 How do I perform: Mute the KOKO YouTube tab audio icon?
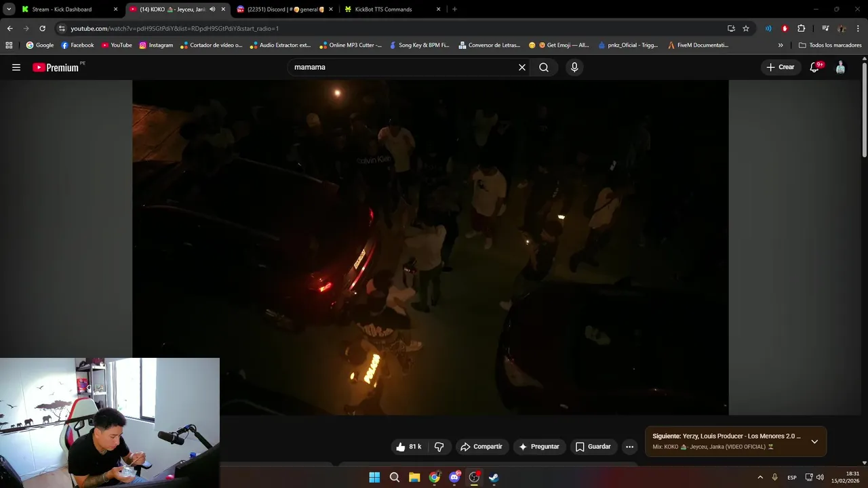[212, 9]
